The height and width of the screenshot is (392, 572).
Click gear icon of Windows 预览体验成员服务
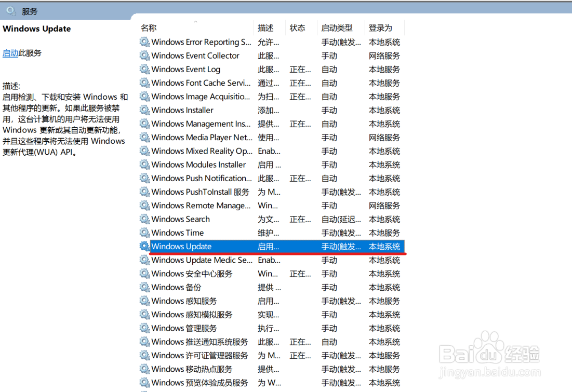click(144, 382)
